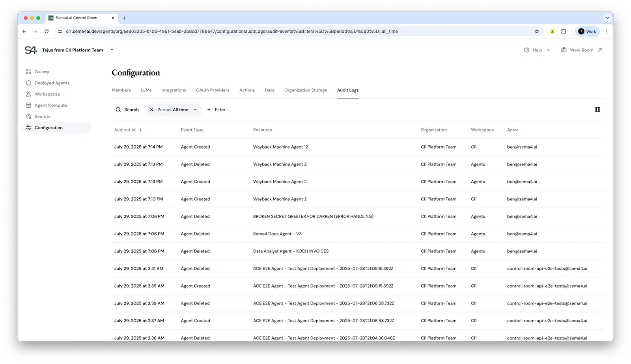Switch to the Members tab
Viewport: 631px width, 364px height.
[121, 90]
